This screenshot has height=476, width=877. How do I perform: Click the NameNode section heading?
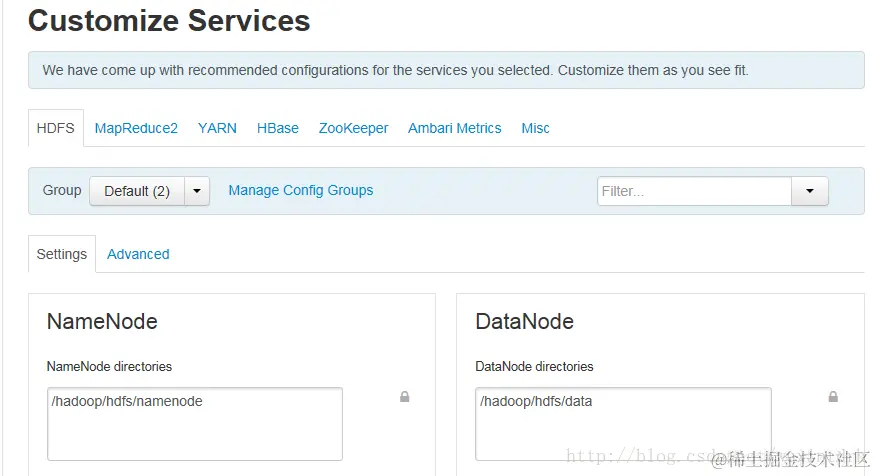pos(102,322)
